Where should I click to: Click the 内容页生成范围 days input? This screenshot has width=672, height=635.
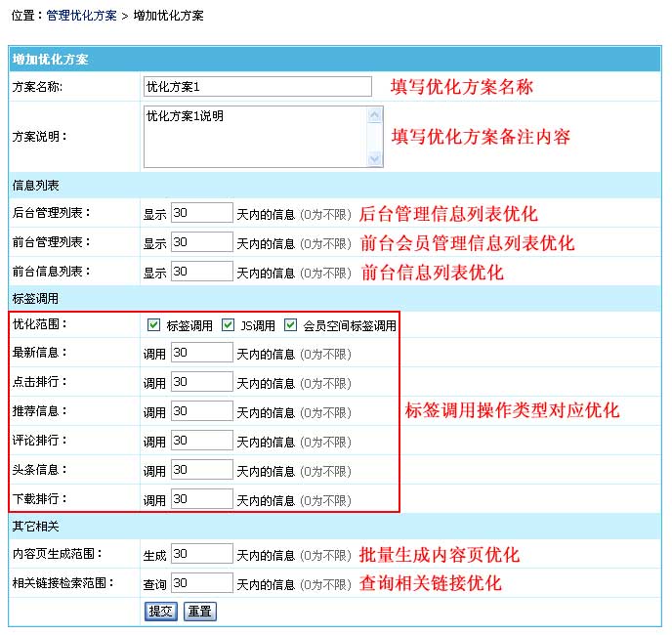pyautogui.click(x=201, y=554)
